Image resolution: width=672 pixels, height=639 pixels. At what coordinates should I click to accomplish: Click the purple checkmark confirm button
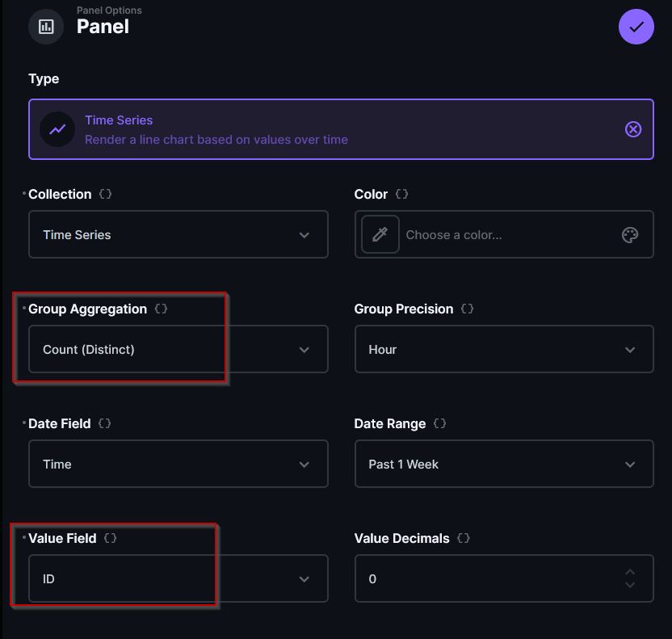click(636, 27)
